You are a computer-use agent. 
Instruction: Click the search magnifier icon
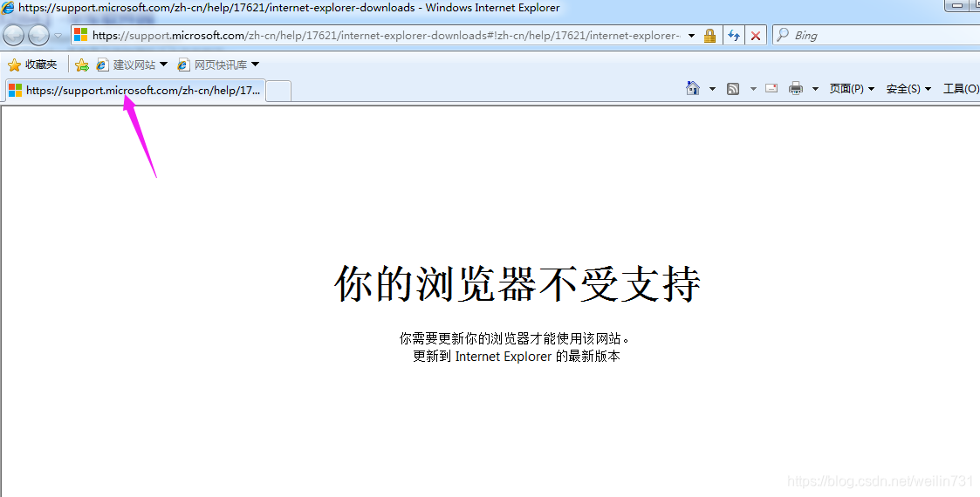pos(783,35)
